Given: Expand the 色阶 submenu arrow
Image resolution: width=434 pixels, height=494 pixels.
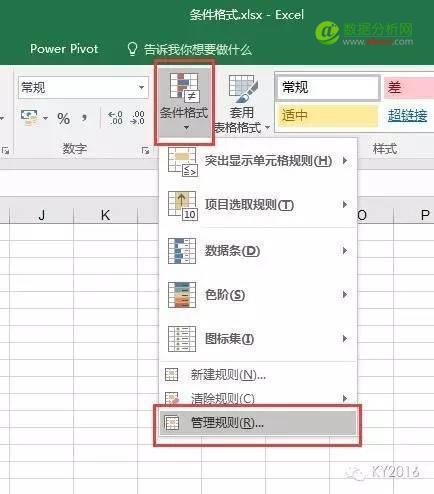Looking at the screenshot, I should coord(345,295).
